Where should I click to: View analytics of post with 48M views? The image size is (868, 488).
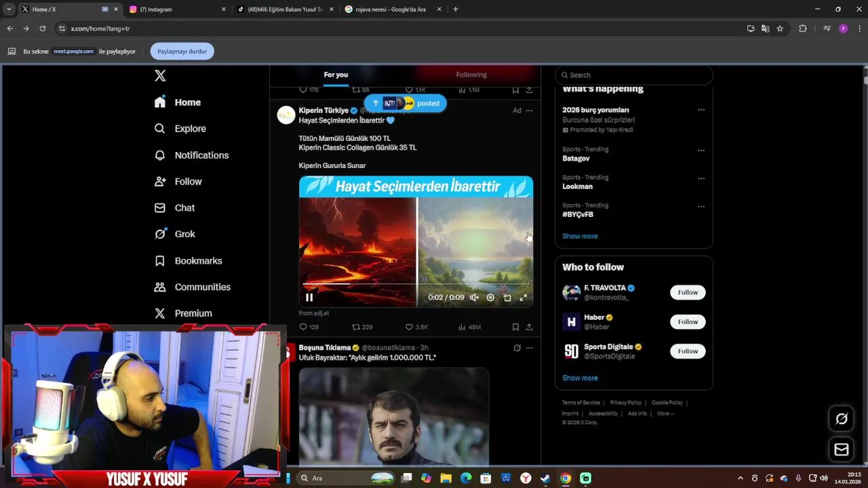(469, 327)
